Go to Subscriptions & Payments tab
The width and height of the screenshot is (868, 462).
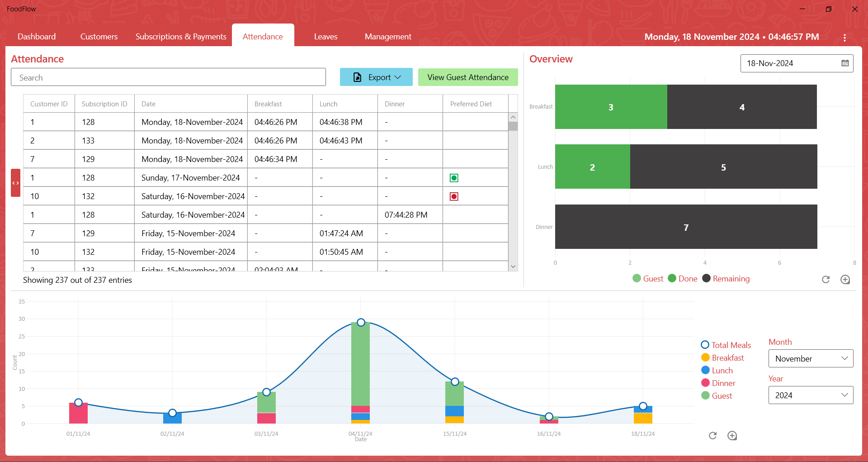pyautogui.click(x=181, y=37)
